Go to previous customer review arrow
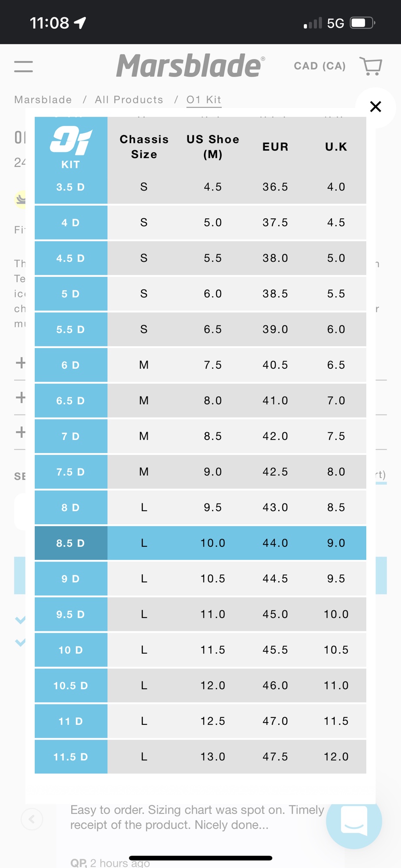Viewport: 401px width, 868px height. tap(32, 819)
